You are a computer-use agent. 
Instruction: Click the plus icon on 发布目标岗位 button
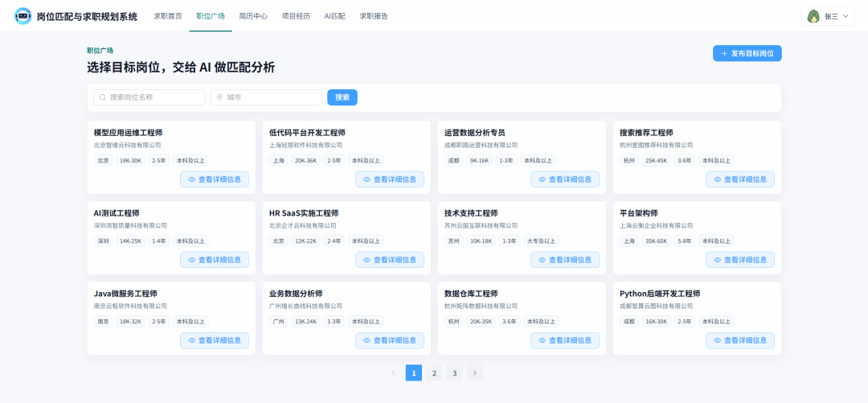[724, 54]
